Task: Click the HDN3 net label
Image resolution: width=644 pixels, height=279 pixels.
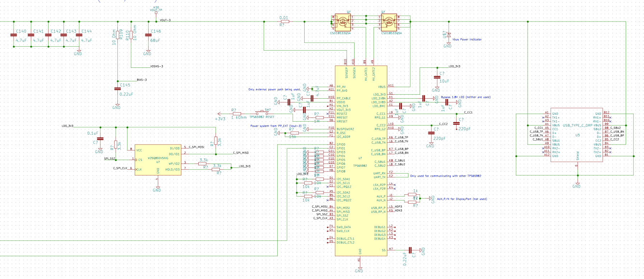Action: tap(398, 211)
